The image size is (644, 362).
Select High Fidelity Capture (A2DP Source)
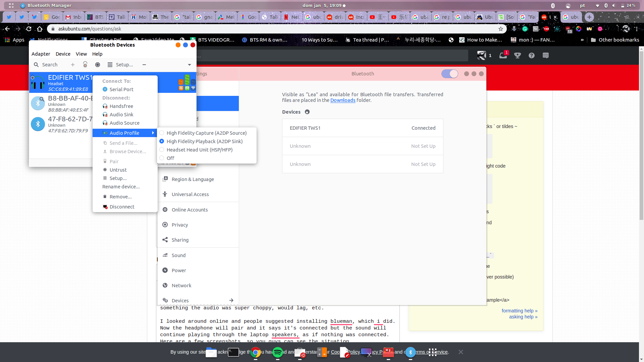click(x=206, y=133)
